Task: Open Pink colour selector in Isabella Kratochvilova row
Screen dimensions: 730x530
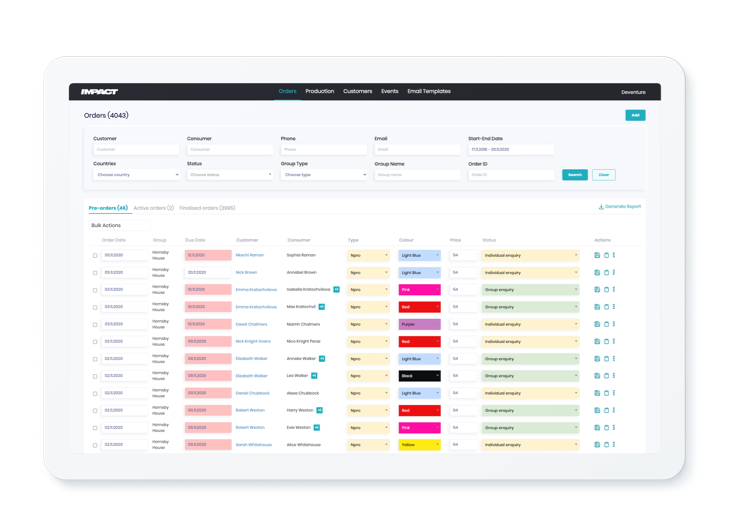Action: click(419, 290)
